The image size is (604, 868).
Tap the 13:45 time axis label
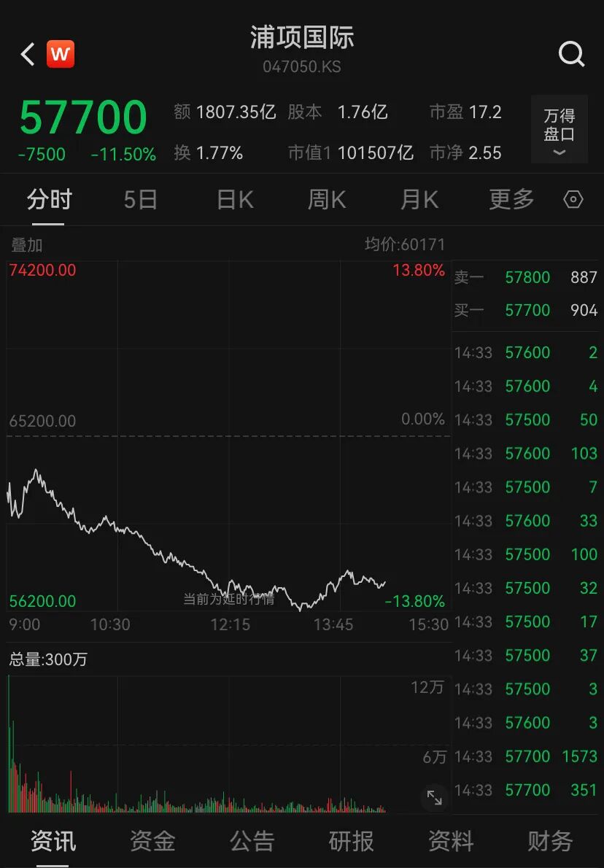(333, 625)
